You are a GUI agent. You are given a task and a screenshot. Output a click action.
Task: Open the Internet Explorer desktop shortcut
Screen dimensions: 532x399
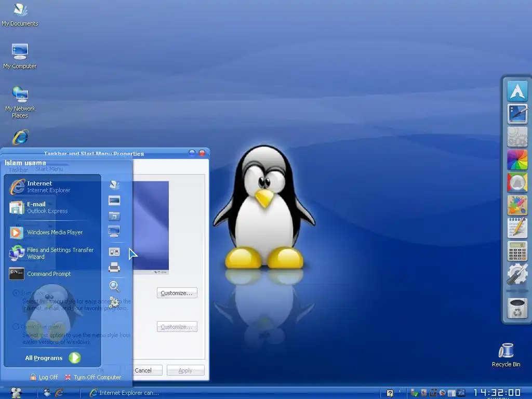click(x=21, y=137)
